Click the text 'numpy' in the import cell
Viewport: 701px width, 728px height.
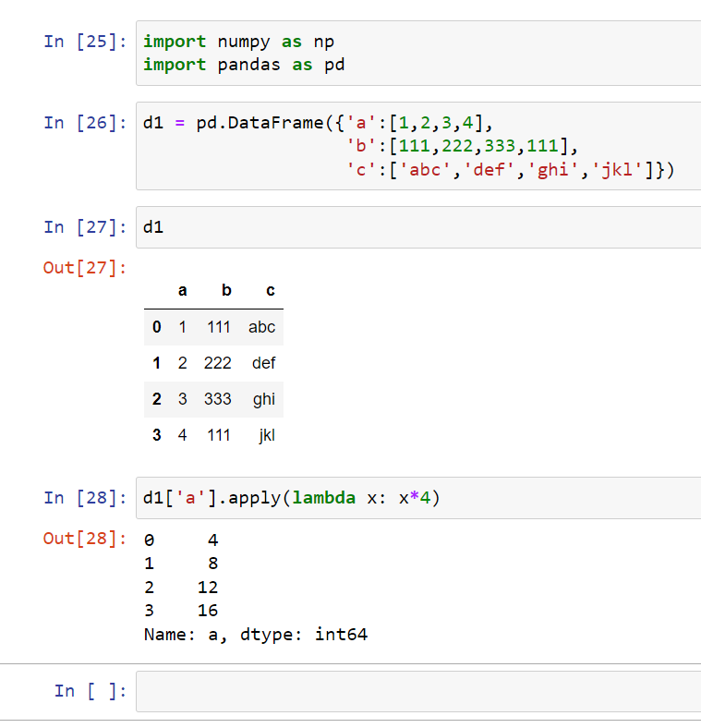coord(244,42)
